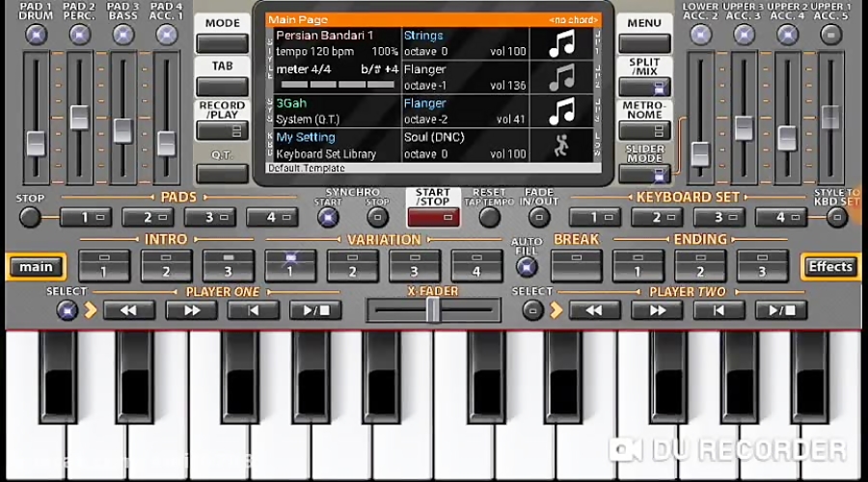Image resolution: width=868 pixels, height=482 pixels.
Task: Select Player Two
Action: pos(532,310)
